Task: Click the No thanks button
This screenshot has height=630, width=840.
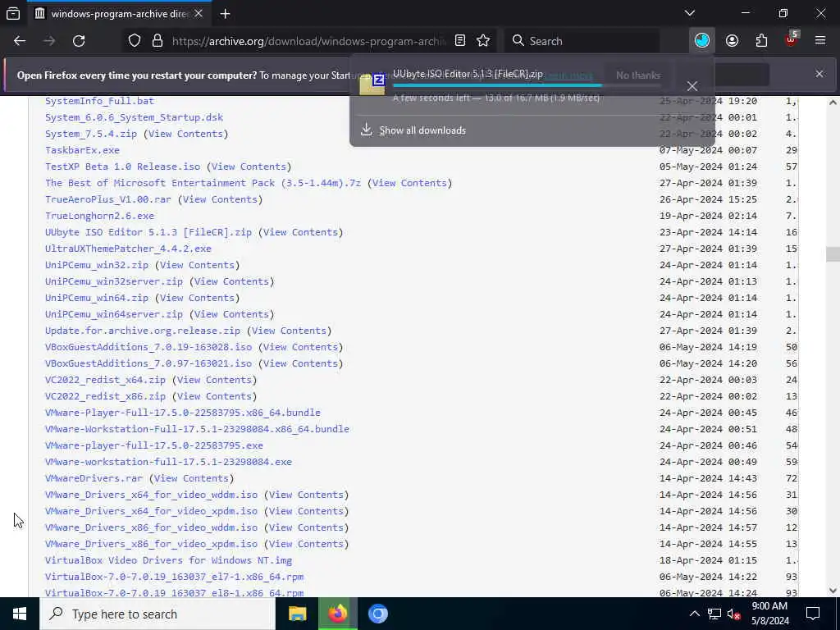Action: 638,75
